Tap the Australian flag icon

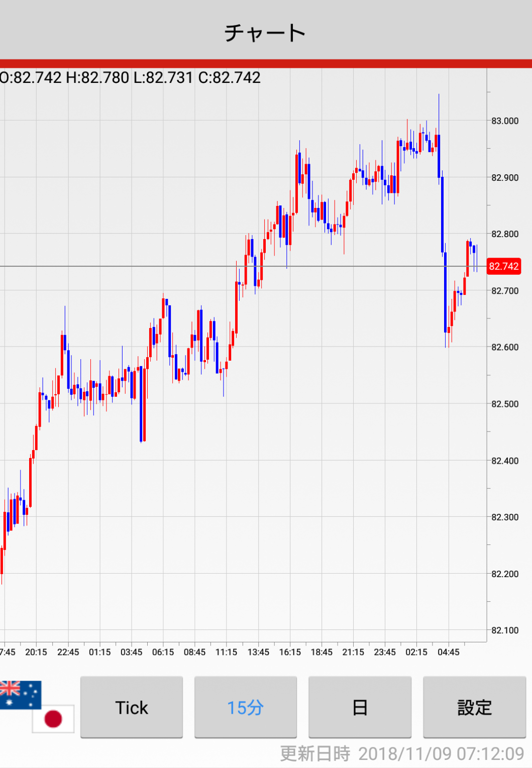(20, 695)
